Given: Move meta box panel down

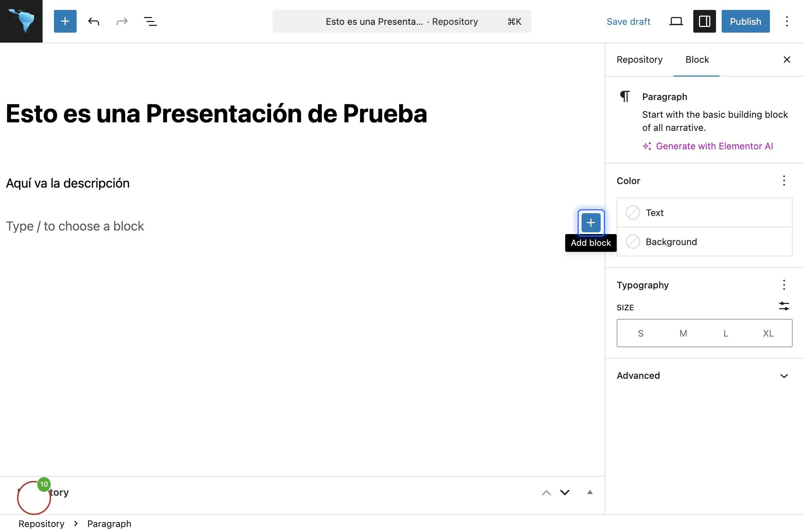Looking at the screenshot, I should point(565,492).
